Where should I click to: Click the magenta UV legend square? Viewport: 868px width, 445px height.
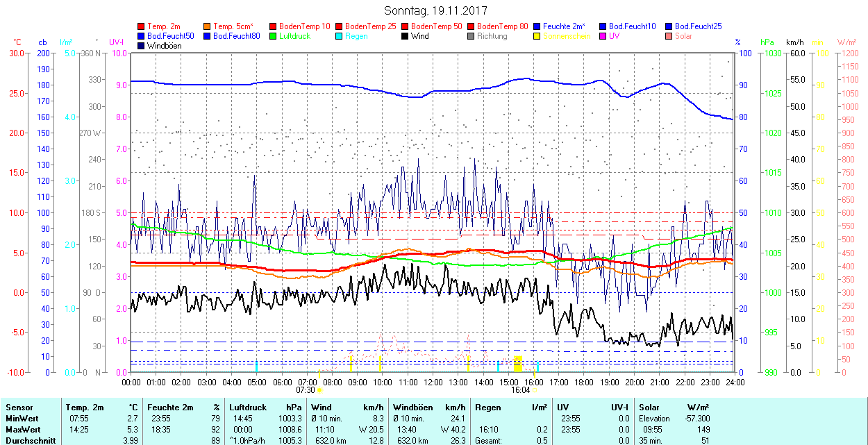[x=603, y=36]
